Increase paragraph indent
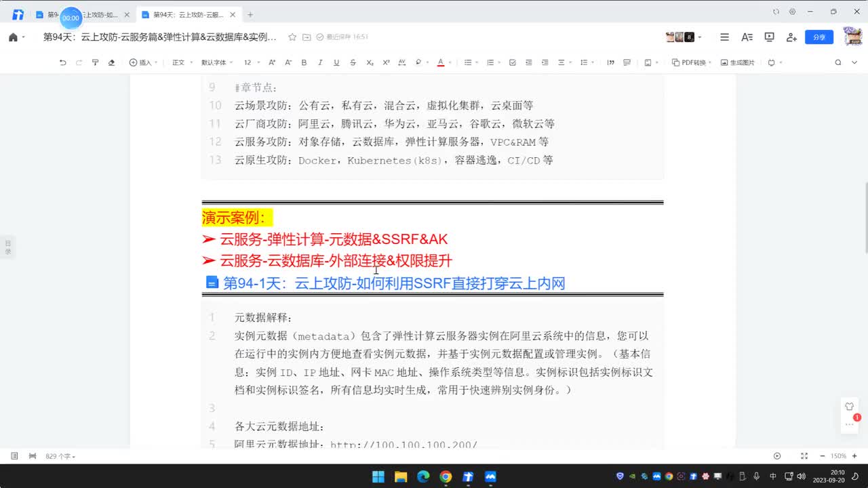This screenshot has height=488, width=868. [545, 62]
